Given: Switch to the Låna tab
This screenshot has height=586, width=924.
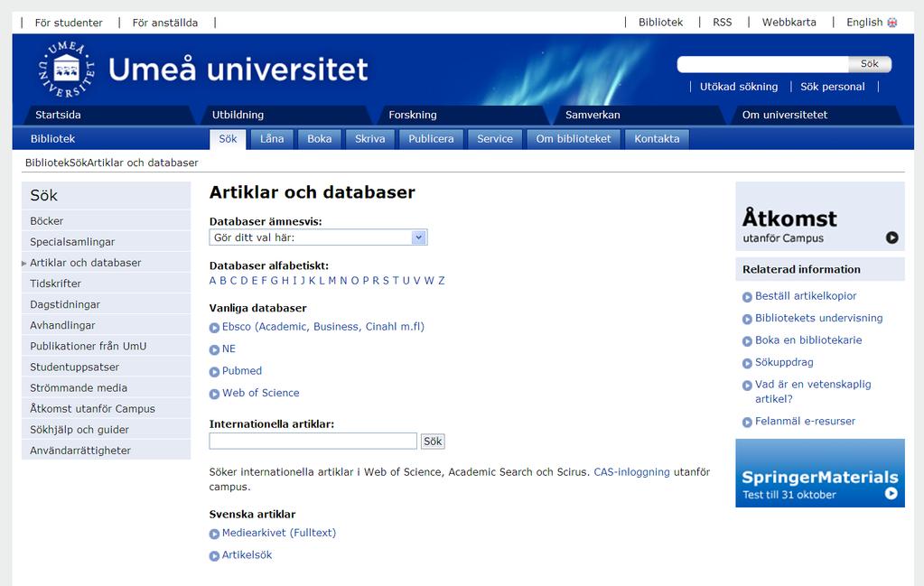Looking at the screenshot, I should click(272, 139).
